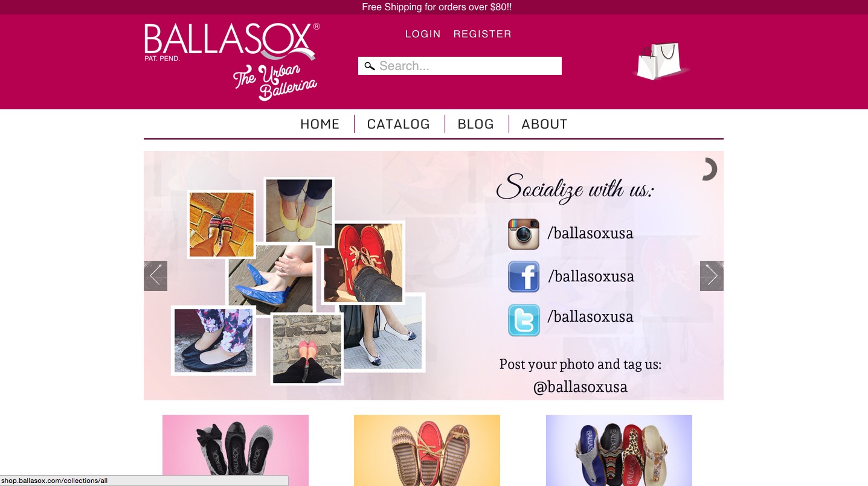868x486 pixels.
Task: Go to previous slide arrow
Action: tap(155, 276)
